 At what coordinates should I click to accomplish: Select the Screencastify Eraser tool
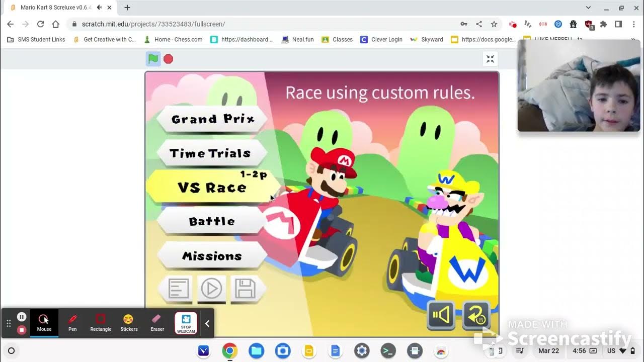click(x=157, y=323)
